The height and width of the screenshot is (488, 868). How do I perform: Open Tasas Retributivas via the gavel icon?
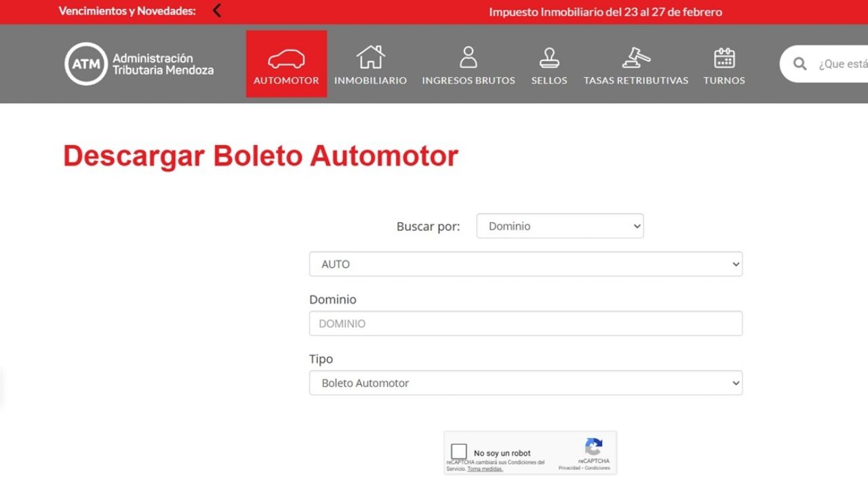(635, 58)
